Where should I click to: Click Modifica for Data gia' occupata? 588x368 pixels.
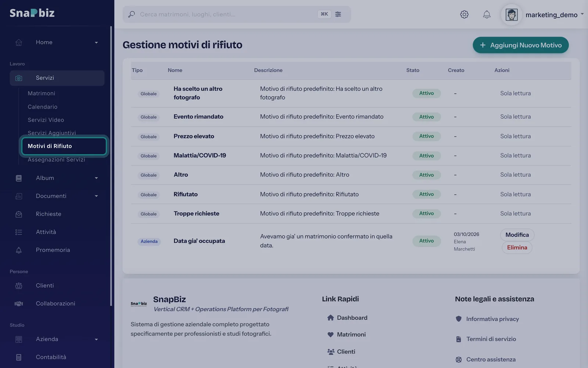coord(517,235)
